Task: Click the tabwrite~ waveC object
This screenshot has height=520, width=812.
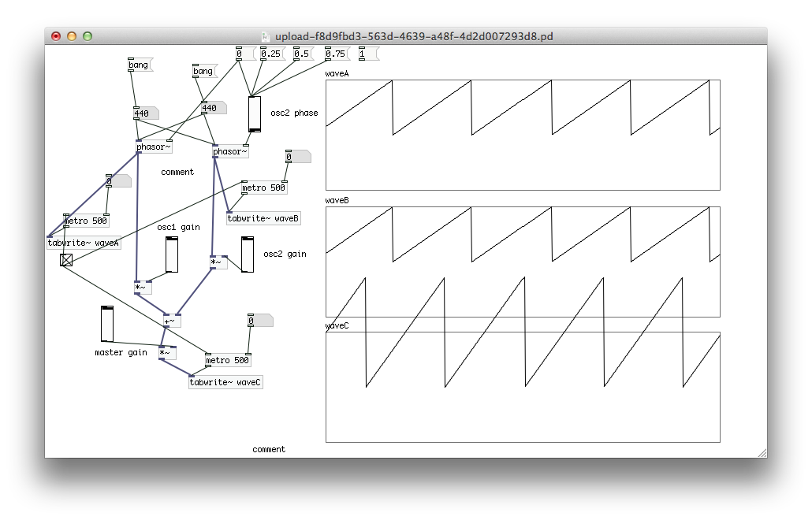Action: [x=226, y=381]
